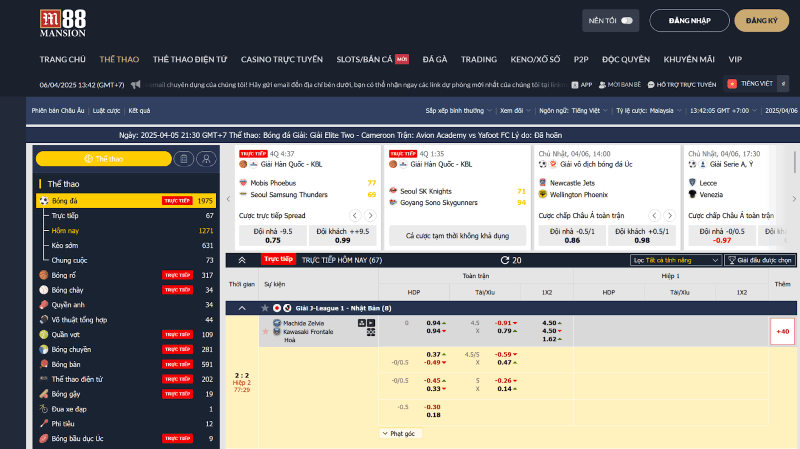The width and height of the screenshot is (800, 449).
Task: Click the Quyền anh boxing icon
Action: (44, 305)
